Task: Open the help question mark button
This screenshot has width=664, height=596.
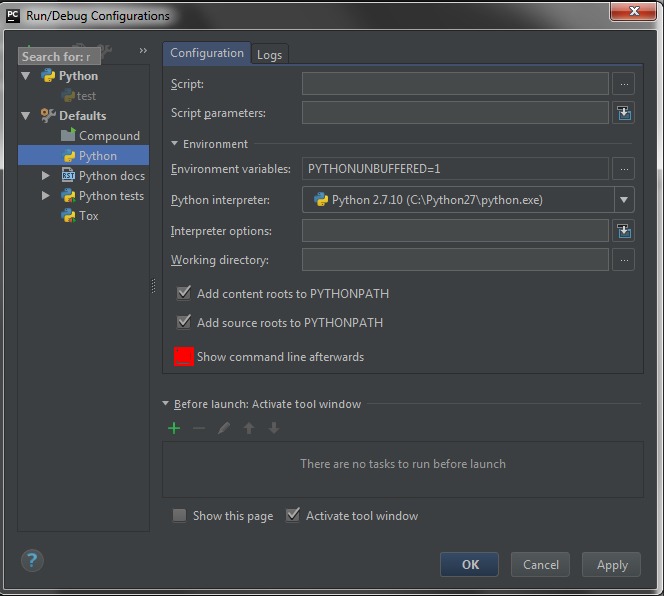Action: 32,560
